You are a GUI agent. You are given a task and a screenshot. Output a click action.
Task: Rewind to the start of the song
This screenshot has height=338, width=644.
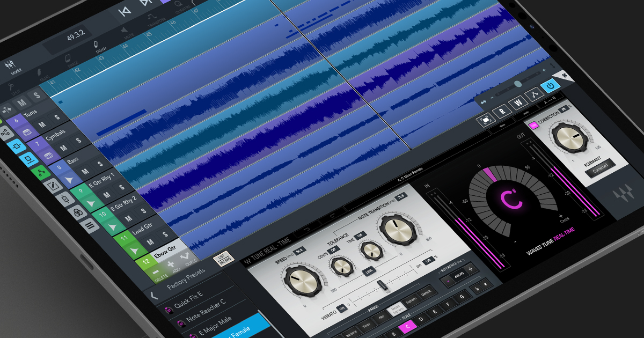(x=124, y=11)
